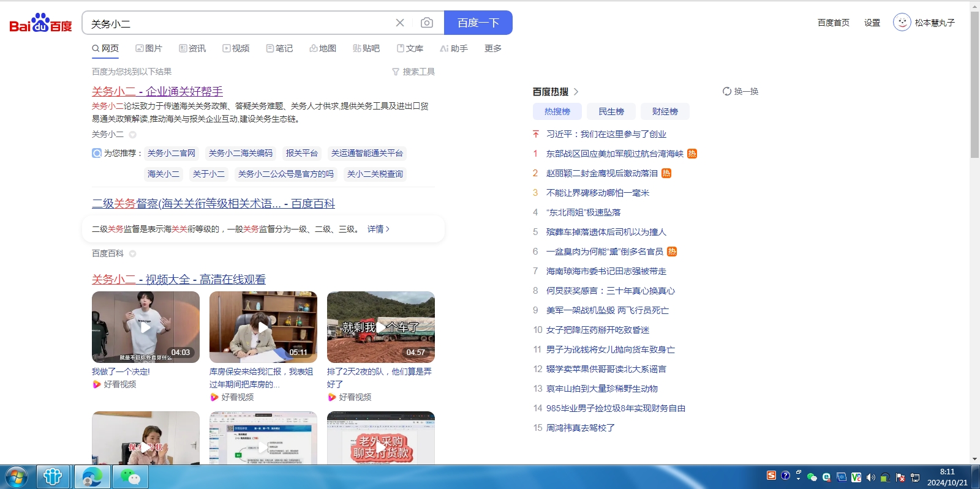
Task: Open image search via the camera icon
Action: pos(427,23)
